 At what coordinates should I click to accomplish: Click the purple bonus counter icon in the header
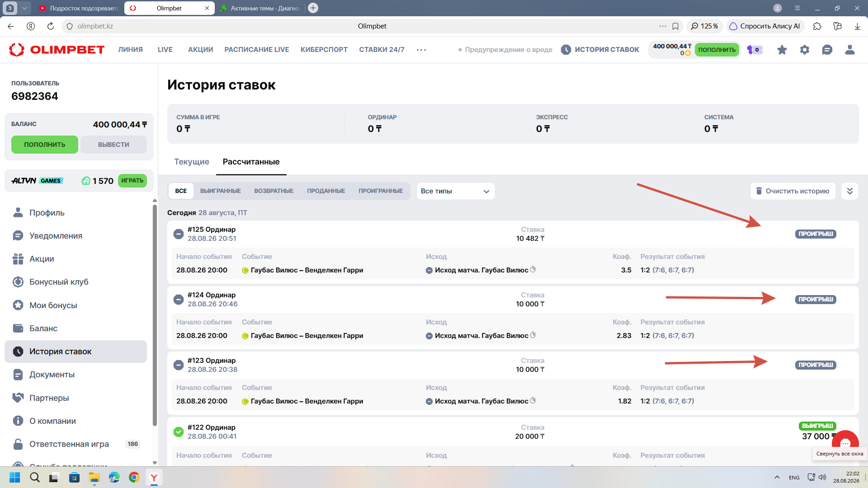pyautogui.click(x=755, y=50)
